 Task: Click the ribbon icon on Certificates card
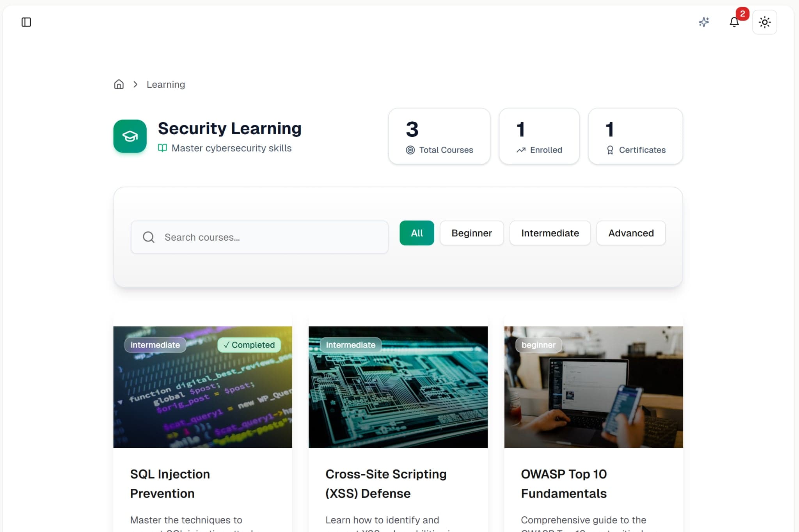tap(610, 150)
